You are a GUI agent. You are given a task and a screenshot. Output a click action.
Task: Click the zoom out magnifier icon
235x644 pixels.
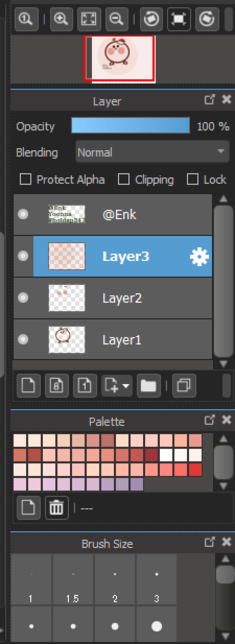click(x=117, y=19)
